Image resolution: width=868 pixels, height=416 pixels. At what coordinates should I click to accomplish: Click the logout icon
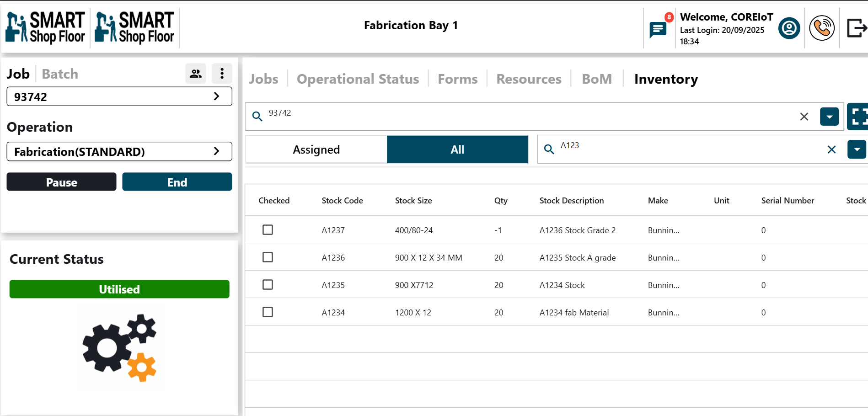(x=856, y=28)
